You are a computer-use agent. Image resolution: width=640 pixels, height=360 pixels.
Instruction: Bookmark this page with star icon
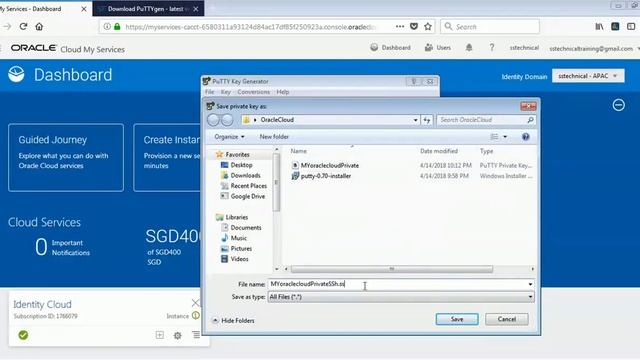(428, 27)
